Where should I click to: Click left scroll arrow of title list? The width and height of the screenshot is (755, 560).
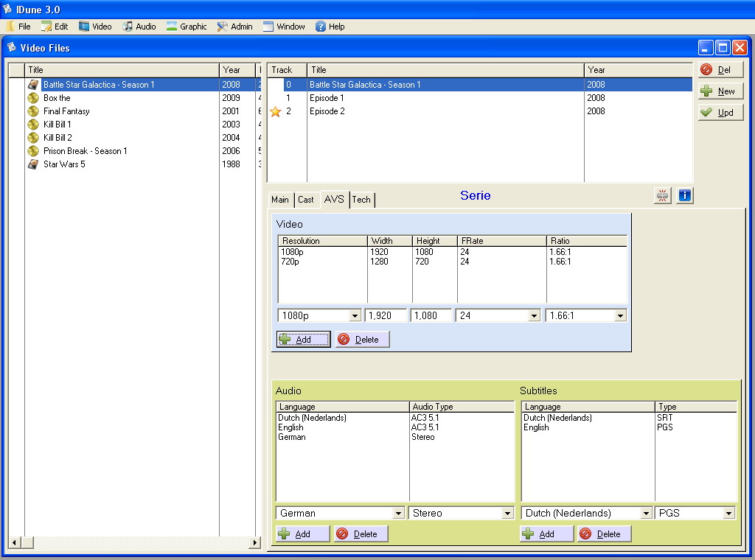(15, 542)
